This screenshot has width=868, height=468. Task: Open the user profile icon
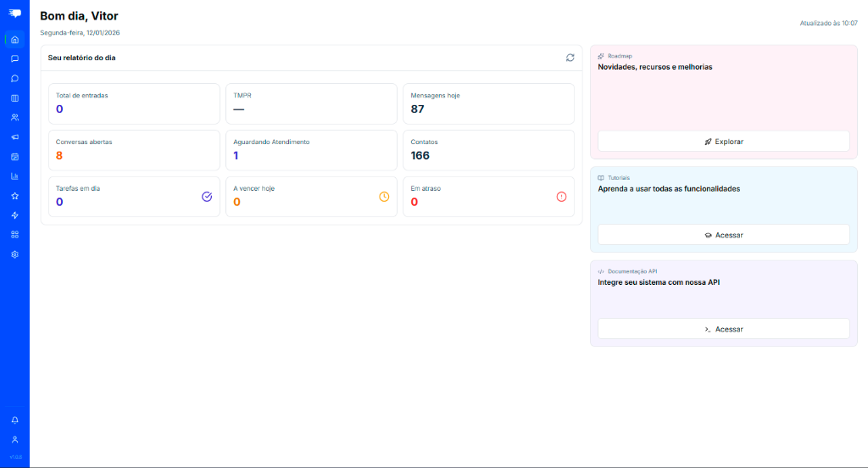coord(15,440)
